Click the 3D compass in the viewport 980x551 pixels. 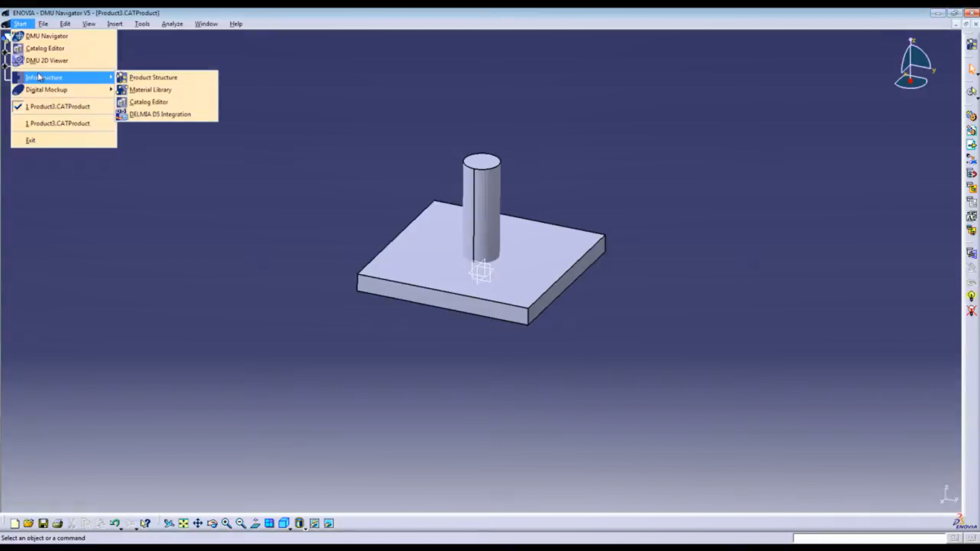click(x=915, y=64)
